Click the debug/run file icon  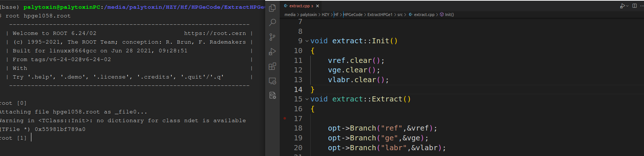coord(622,6)
